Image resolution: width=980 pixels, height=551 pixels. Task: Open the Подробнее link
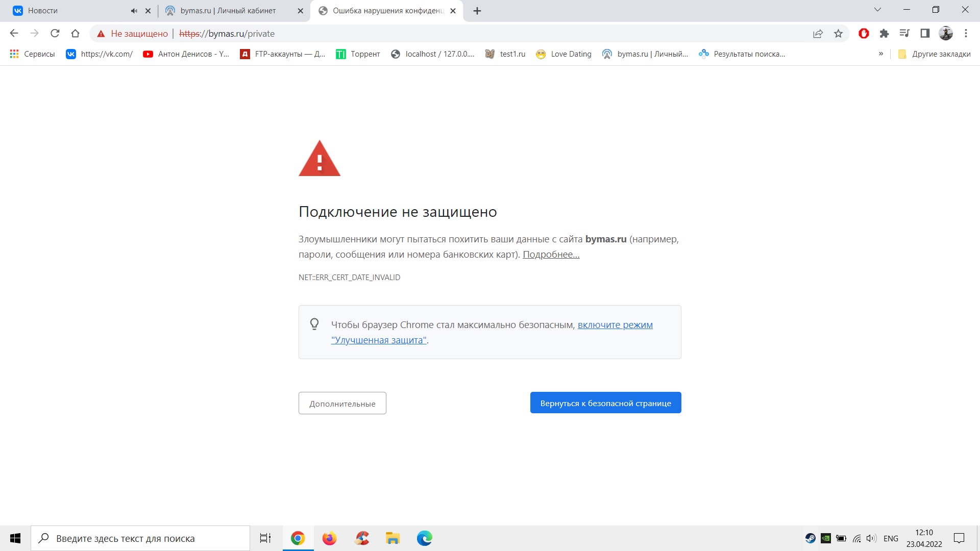pyautogui.click(x=551, y=255)
